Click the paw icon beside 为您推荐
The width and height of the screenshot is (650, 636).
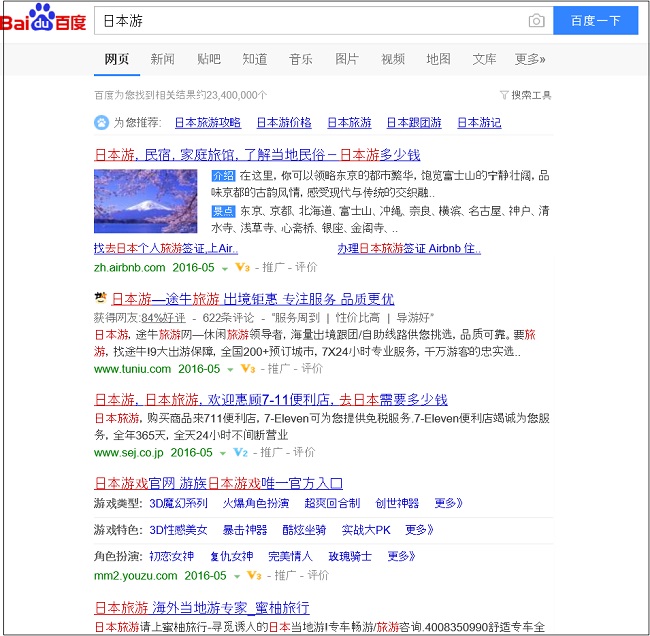click(x=101, y=123)
